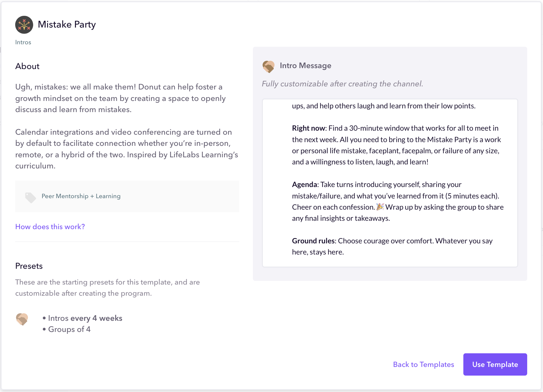Screen dimensions: 543x392
Task: Click the About heading
Action: coord(27,66)
